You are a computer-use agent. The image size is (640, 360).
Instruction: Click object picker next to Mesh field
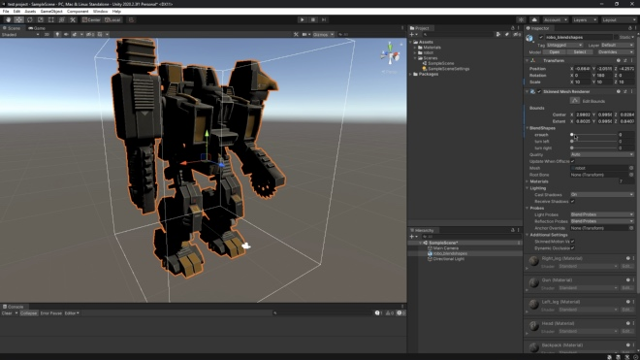(631, 168)
